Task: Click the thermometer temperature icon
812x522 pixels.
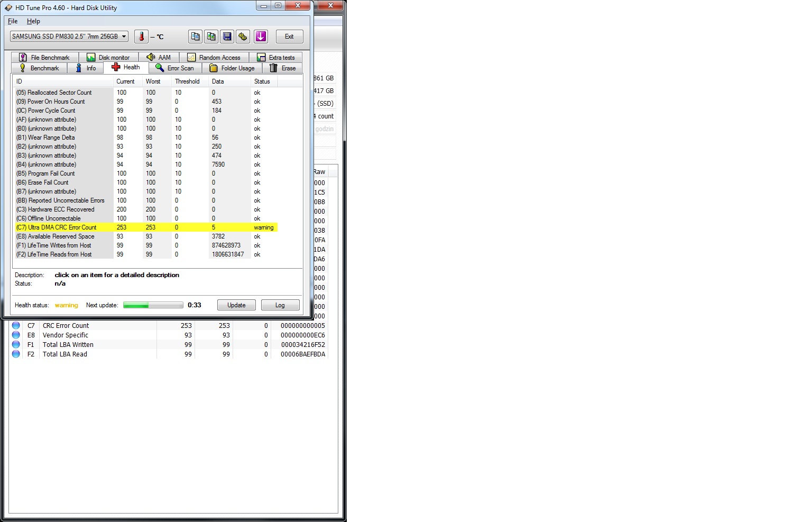Action: (x=141, y=36)
